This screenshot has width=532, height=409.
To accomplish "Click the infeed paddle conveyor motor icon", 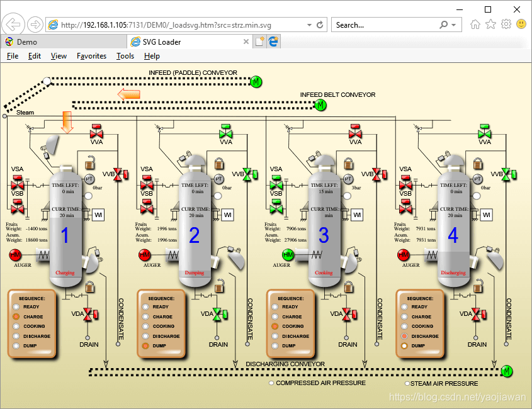I will (256, 82).
